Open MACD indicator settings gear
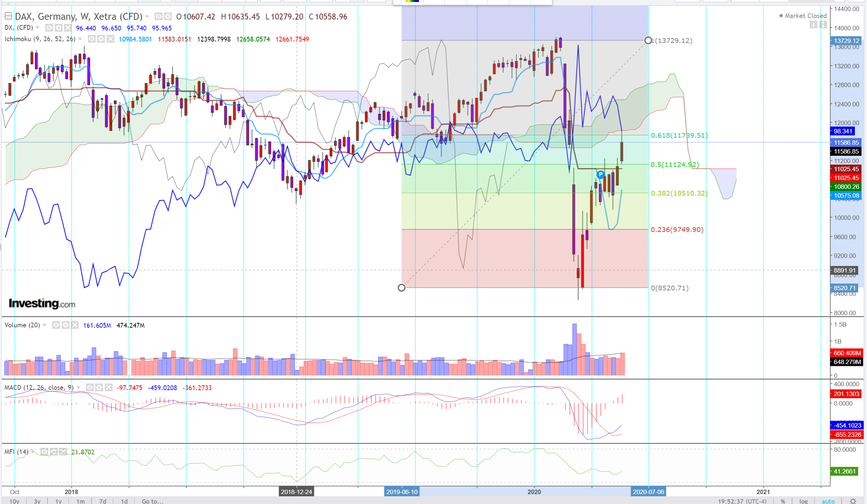Screen dimensions: 867x504 99,388
